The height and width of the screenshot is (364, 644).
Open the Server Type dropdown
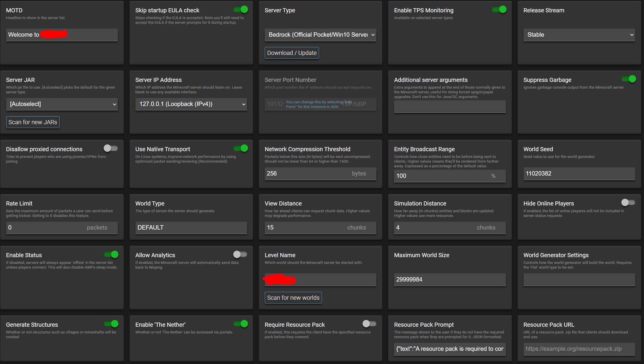pyautogui.click(x=320, y=35)
